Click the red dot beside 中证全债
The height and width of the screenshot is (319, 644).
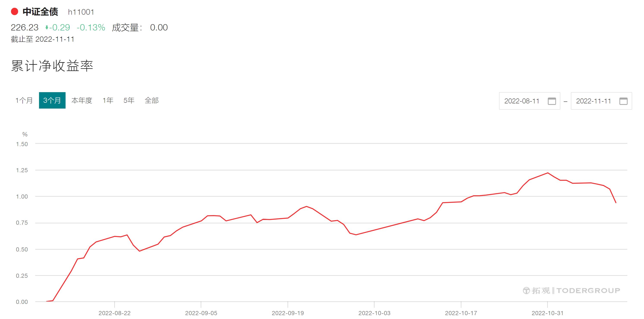tap(15, 11)
